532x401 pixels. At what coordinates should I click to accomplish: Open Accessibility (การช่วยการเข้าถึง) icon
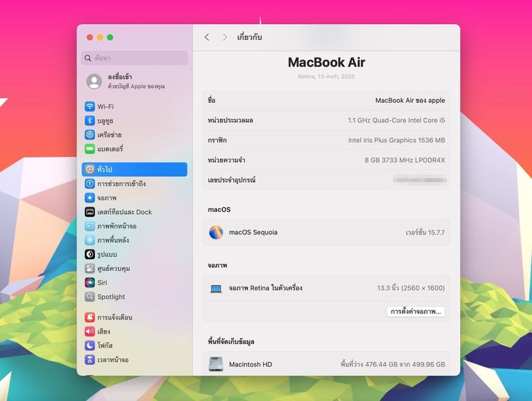tap(89, 184)
